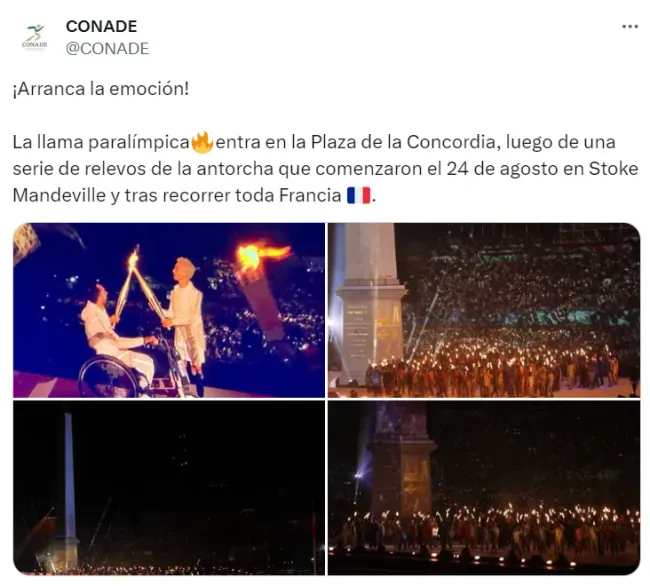The height and width of the screenshot is (586, 650).
Task: Open the torch-passing wheelchair photo
Action: (x=169, y=310)
